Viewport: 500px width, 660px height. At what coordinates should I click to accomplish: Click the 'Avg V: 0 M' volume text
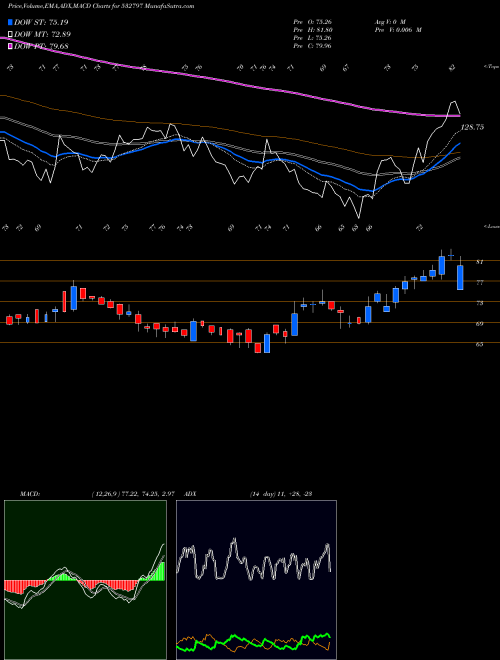pyautogui.click(x=389, y=21)
